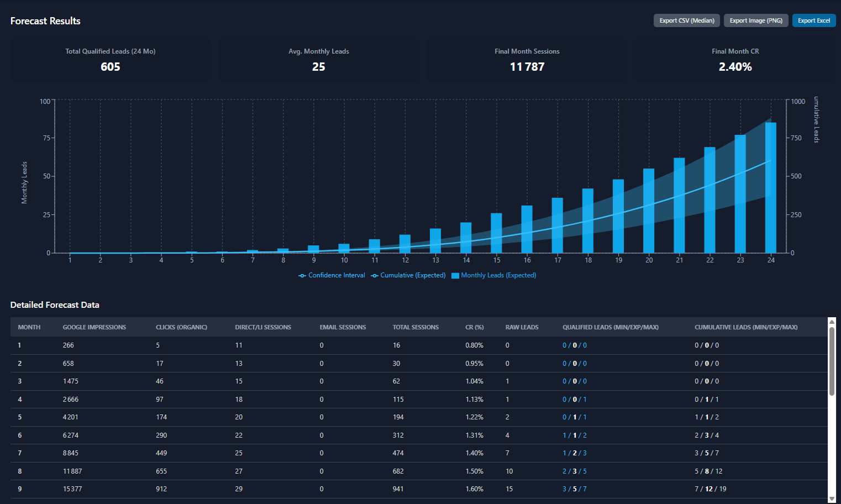Click total sessions value 474
Image resolution: width=841 pixels, height=504 pixels.
click(398, 453)
